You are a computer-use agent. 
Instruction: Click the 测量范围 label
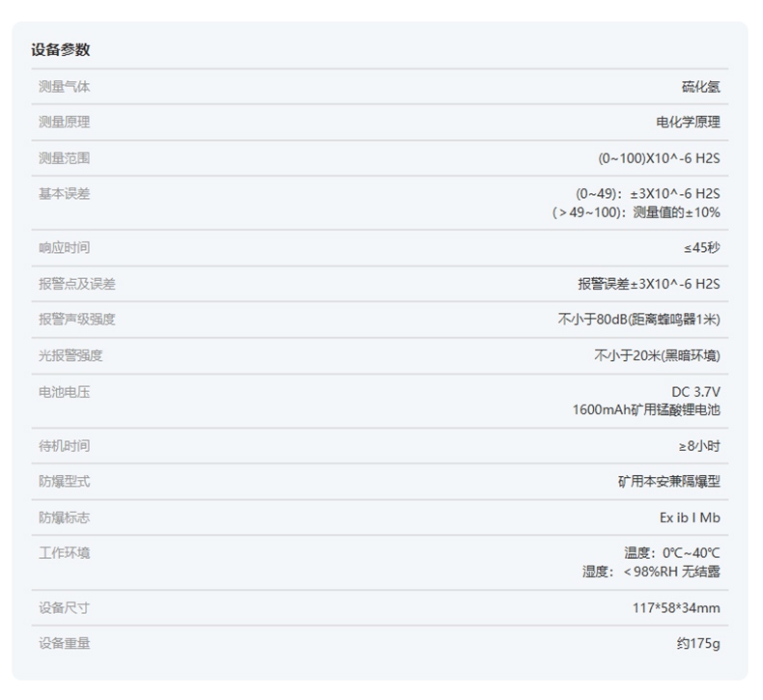pyautogui.click(x=64, y=158)
